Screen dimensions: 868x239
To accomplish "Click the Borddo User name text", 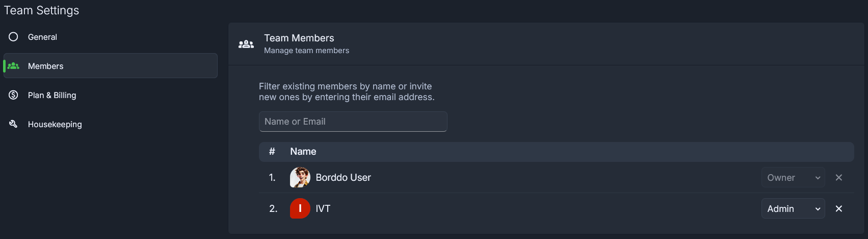I will coord(343,177).
